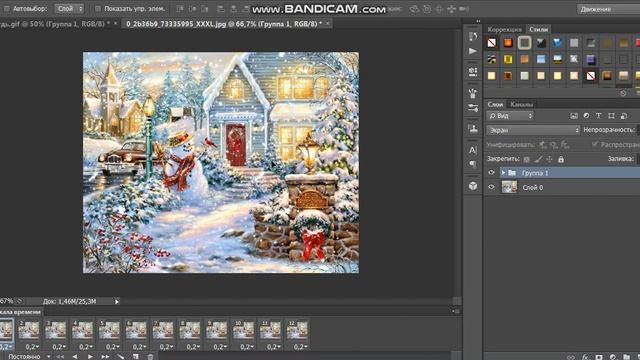640x360 pixels.
Task: Filter layers by pixel layer type
Action: click(574, 116)
